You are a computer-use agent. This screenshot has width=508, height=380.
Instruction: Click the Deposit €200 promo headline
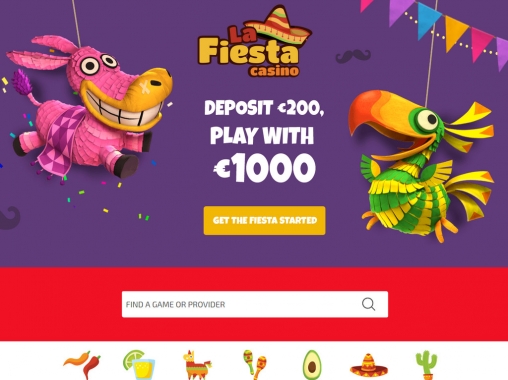coord(264,108)
